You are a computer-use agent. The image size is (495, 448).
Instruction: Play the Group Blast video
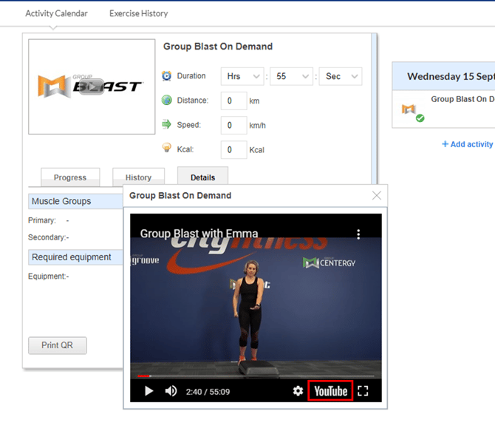[148, 391]
